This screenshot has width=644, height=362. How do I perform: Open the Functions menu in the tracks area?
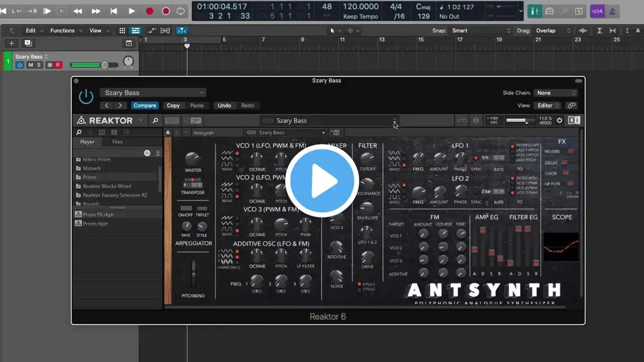click(65, 31)
